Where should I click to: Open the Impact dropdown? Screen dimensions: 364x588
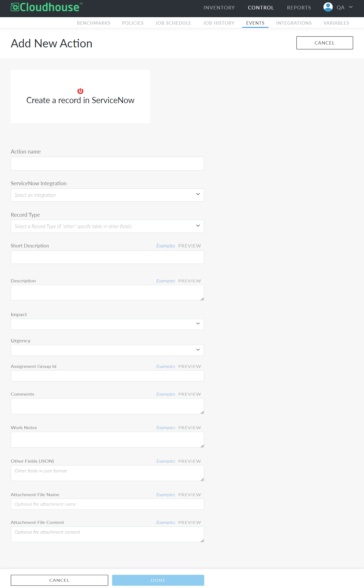pyautogui.click(x=107, y=324)
